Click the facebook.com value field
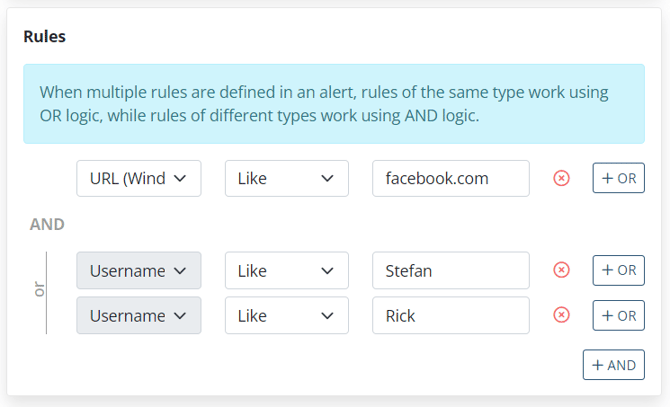This screenshot has width=670, height=407. pyautogui.click(x=450, y=178)
